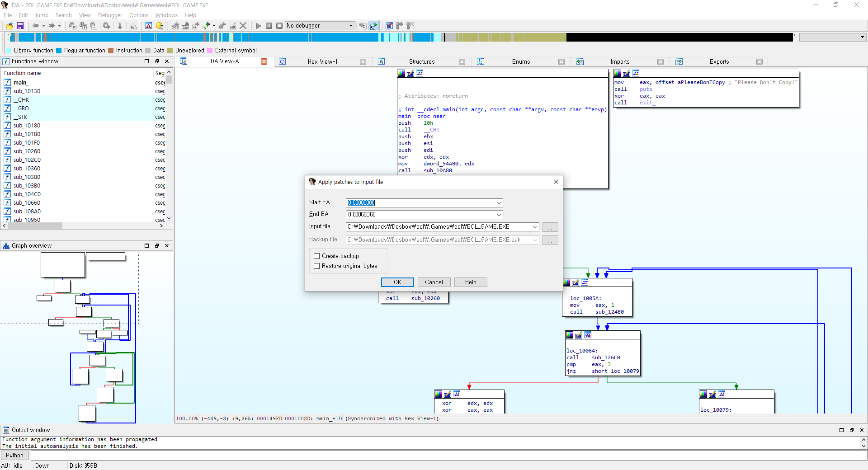Click the Hex View-1 tab icon
The image size is (868, 470).
tap(283, 61)
